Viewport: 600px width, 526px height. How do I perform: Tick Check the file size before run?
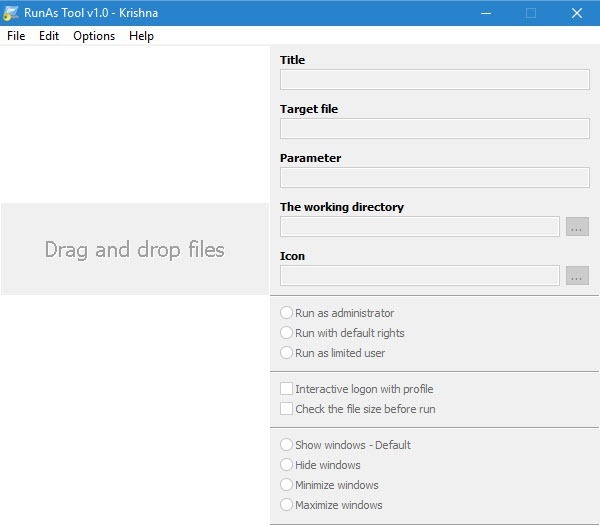coord(286,409)
